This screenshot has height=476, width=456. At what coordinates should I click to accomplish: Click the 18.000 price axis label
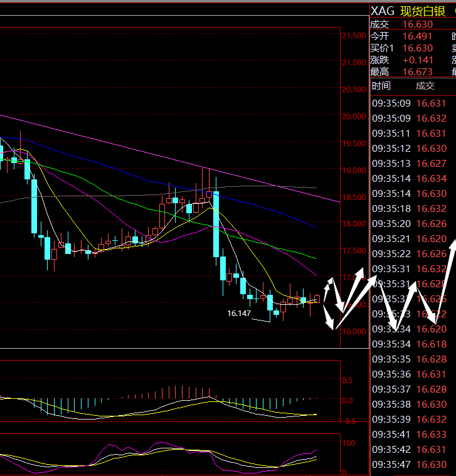(354, 224)
